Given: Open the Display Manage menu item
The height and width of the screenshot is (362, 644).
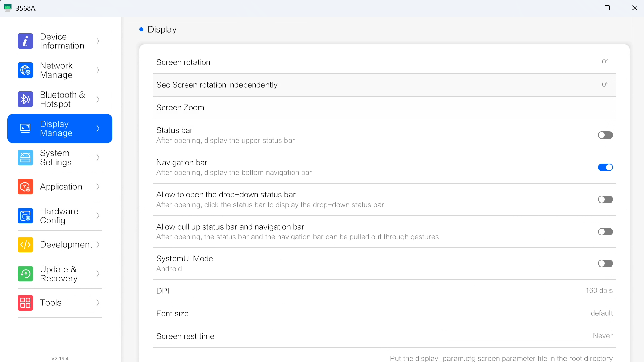Looking at the screenshot, I should tap(60, 129).
